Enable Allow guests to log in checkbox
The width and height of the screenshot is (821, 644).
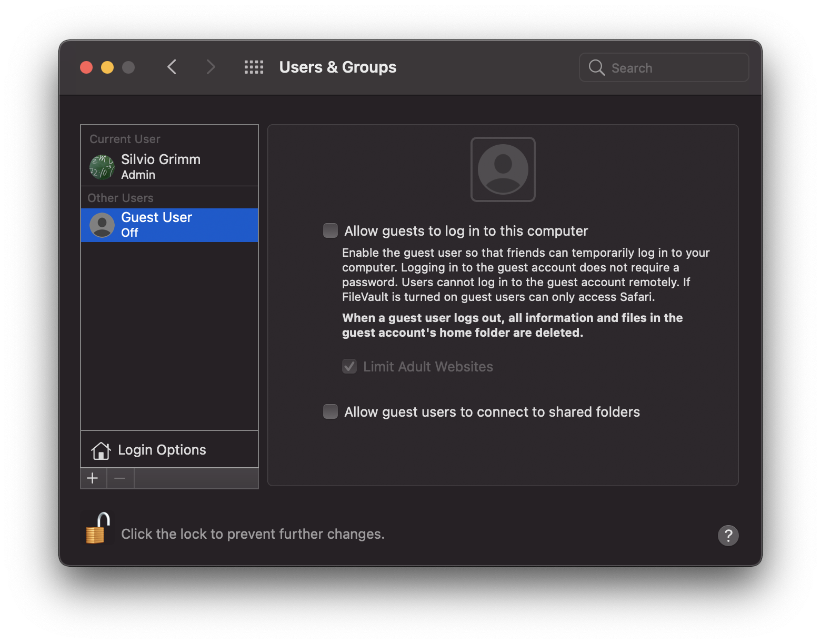pyautogui.click(x=331, y=231)
